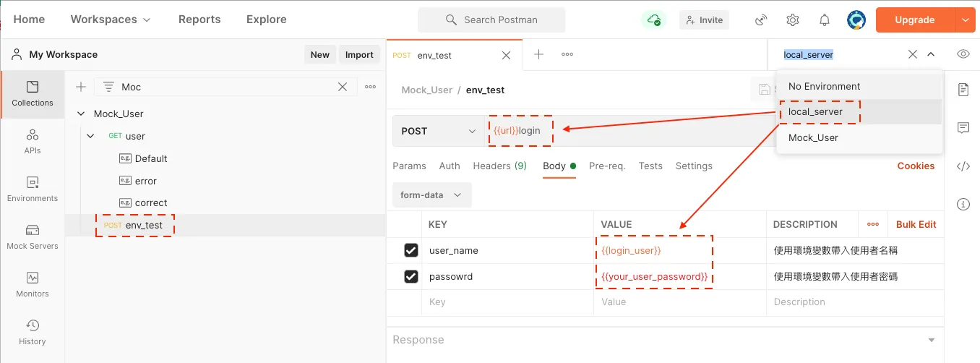This screenshot has width=980, height=363.
Task: Clear the Moc filter text
Action: 343,87
